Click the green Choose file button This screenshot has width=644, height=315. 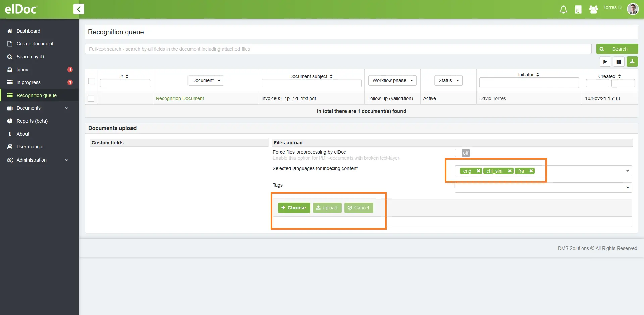pos(294,208)
